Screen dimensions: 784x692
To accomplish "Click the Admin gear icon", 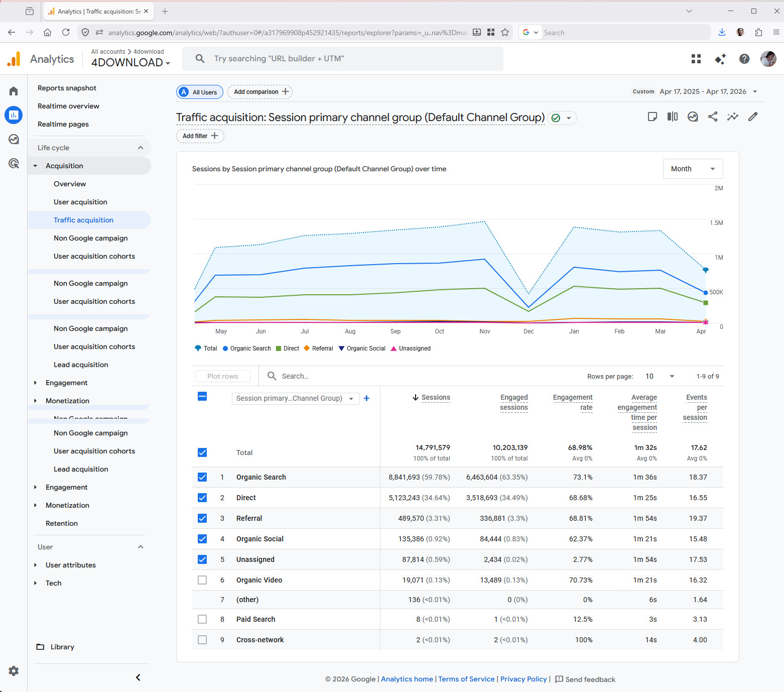I will point(14,671).
